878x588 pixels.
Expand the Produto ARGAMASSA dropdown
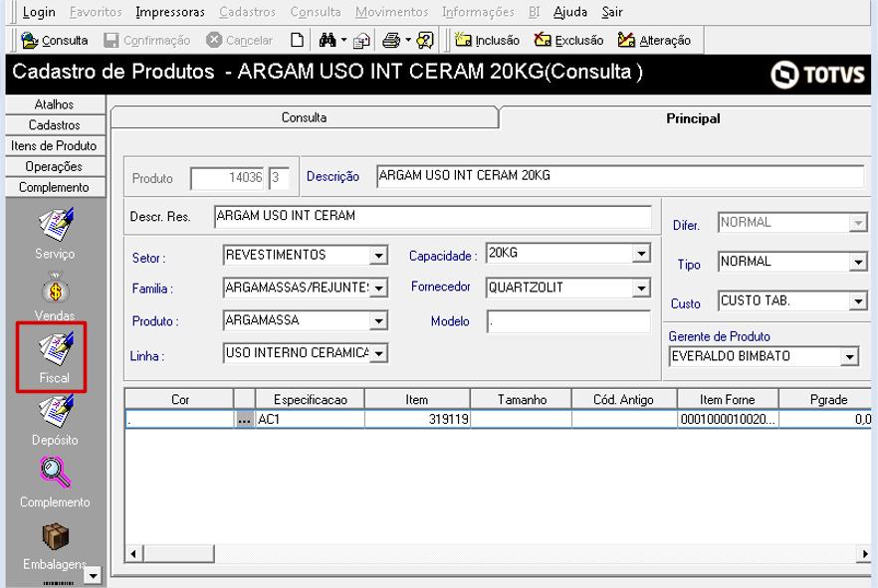click(378, 320)
